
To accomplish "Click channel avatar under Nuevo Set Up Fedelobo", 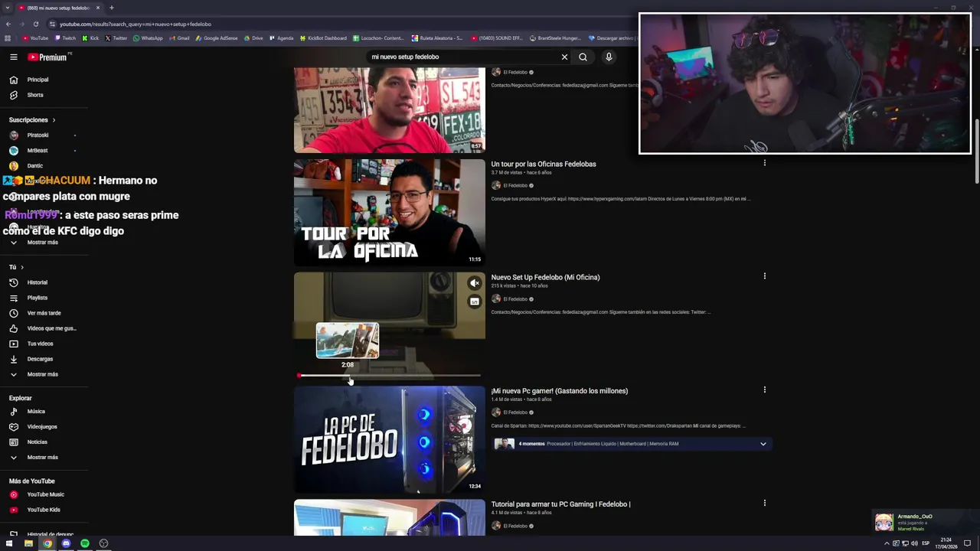I will point(496,298).
